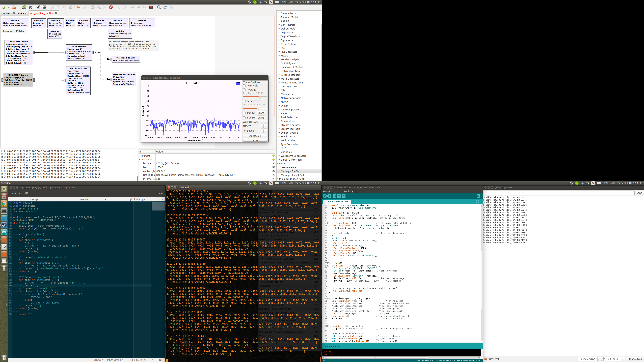Open the find blocks magnifier icon
The image size is (644, 362).
(x=159, y=7)
